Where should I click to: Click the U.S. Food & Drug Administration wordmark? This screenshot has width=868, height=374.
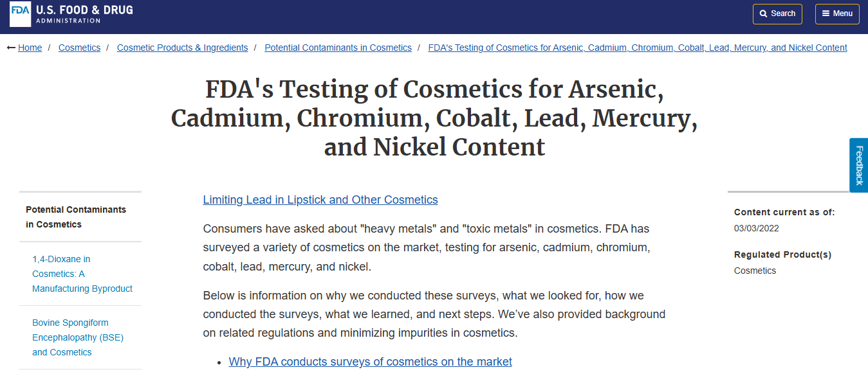click(84, 14)
